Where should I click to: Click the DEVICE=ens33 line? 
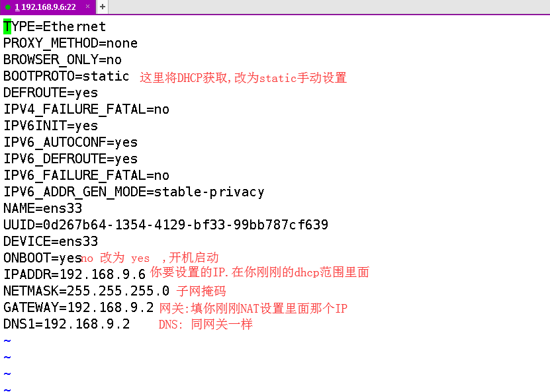coord(50,242)
